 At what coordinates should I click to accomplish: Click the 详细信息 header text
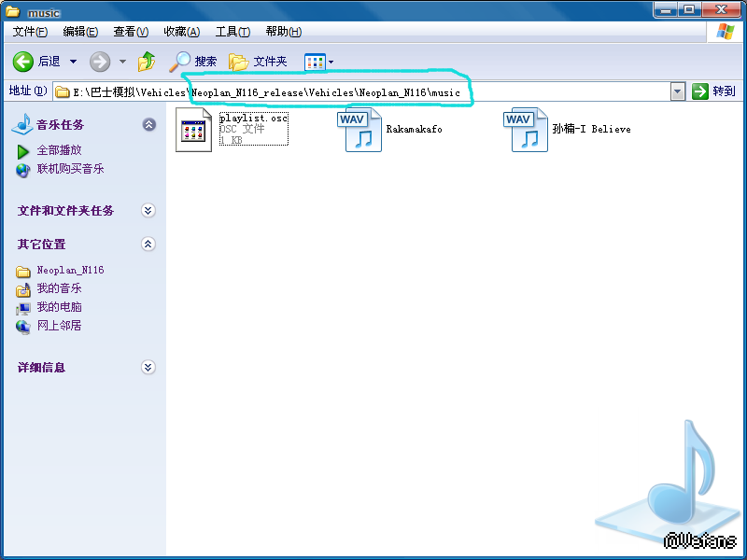[x=41, y=367]
